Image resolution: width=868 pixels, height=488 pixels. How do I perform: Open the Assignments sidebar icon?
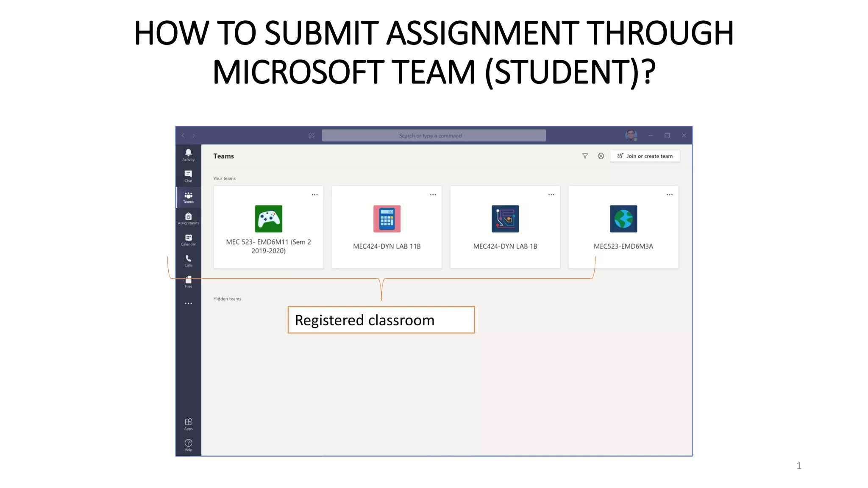188,219
